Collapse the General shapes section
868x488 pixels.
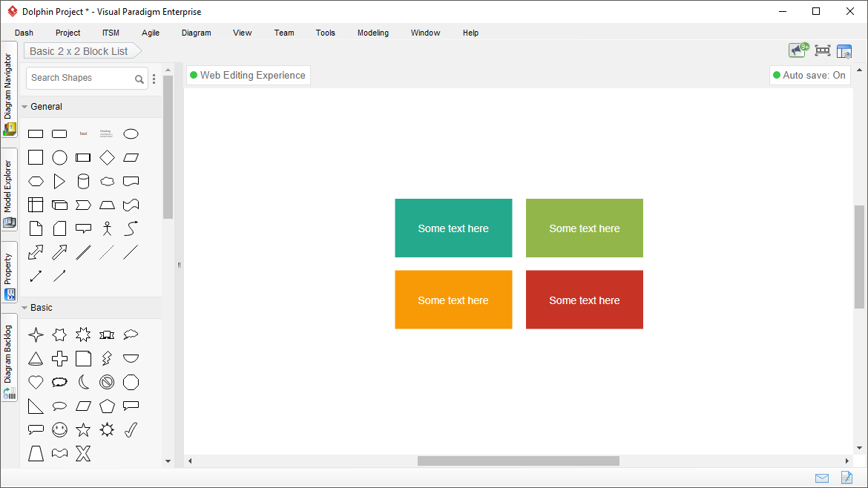(x=24, y=107)
